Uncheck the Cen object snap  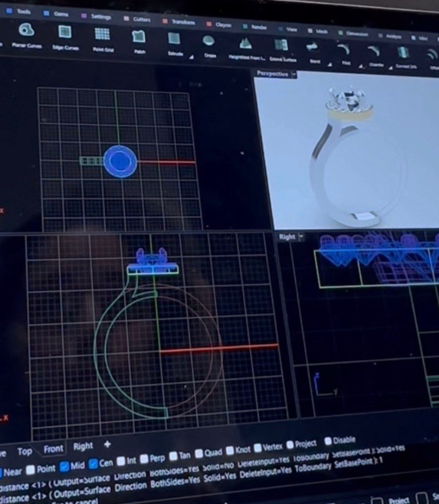click(x=93, y=464)
